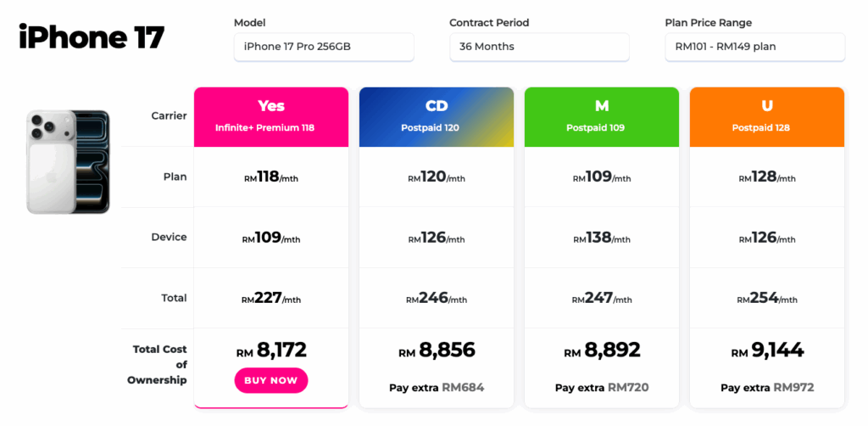Click the RM 9,144 total cost
This screenshot has width=868, height=426.
[x=767, y=350]
